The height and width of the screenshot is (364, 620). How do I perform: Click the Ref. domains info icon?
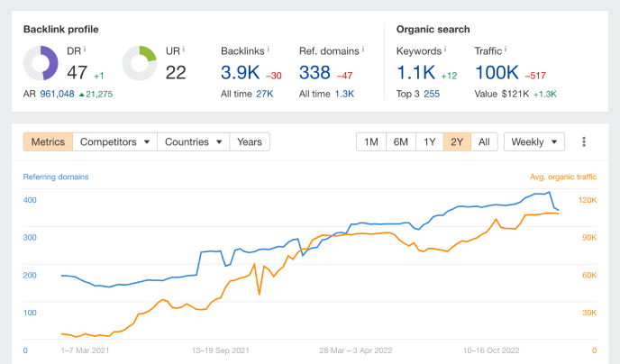[x=362, y=50]
